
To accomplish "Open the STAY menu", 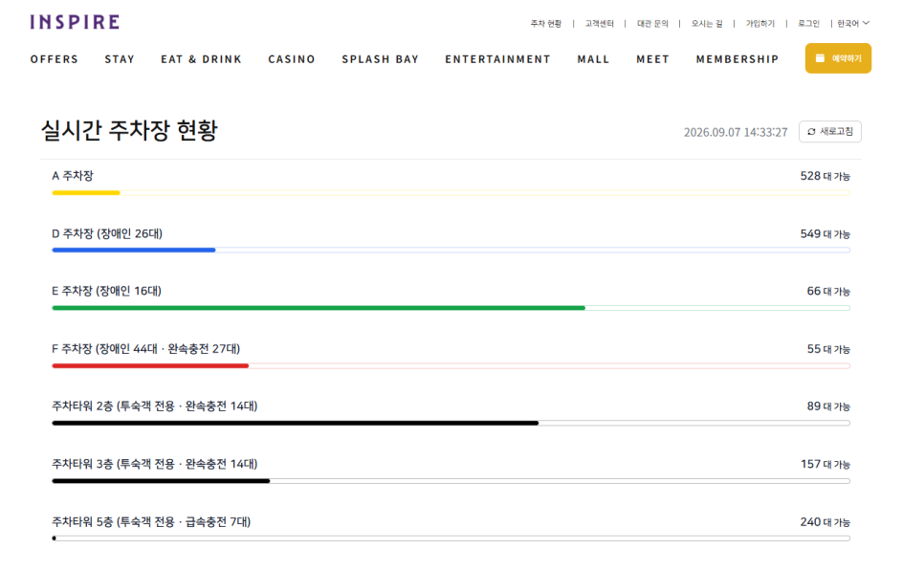I will [120, 59].
